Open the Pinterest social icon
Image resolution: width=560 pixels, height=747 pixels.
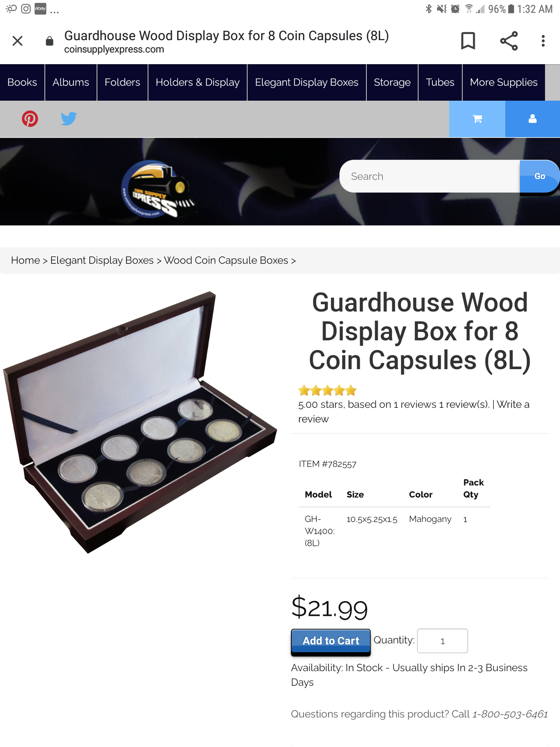click(x=30, y=119)
